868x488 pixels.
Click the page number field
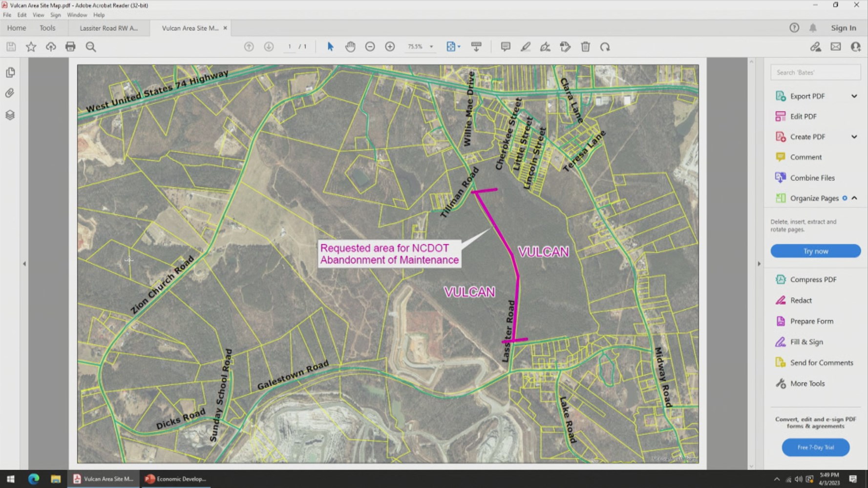[x=290, y=47]
